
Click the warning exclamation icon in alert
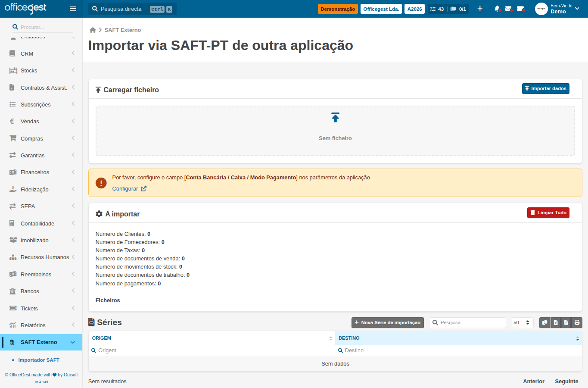[101, 183]
